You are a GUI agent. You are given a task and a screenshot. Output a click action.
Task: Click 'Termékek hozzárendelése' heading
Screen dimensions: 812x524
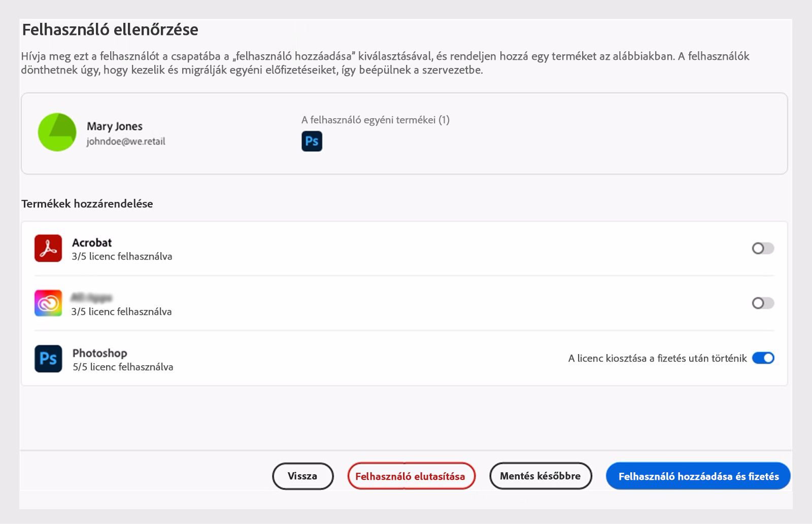(87, 203)
